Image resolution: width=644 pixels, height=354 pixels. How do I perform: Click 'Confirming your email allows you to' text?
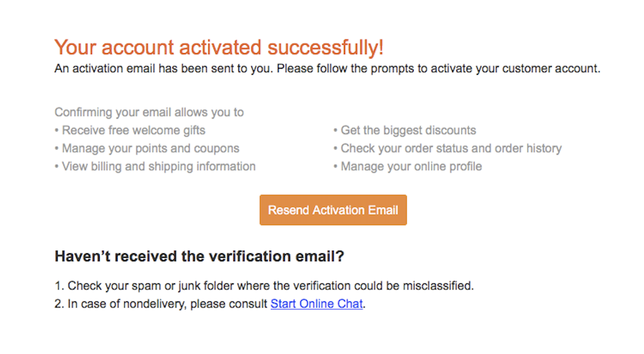coord(149,112)
